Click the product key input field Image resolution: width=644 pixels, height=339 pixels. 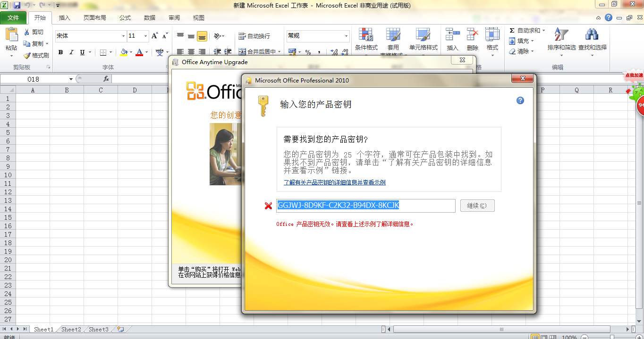366,206
